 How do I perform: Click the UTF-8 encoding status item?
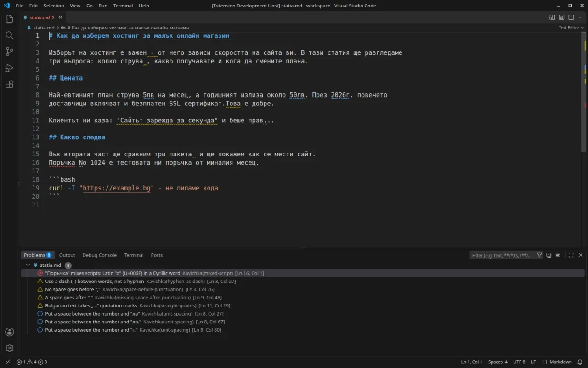pos(519,362)
